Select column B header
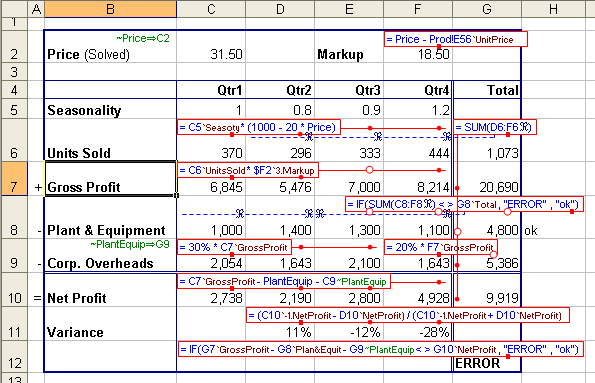The height and width of the screenshot is (383, 595). coord(110,9)
